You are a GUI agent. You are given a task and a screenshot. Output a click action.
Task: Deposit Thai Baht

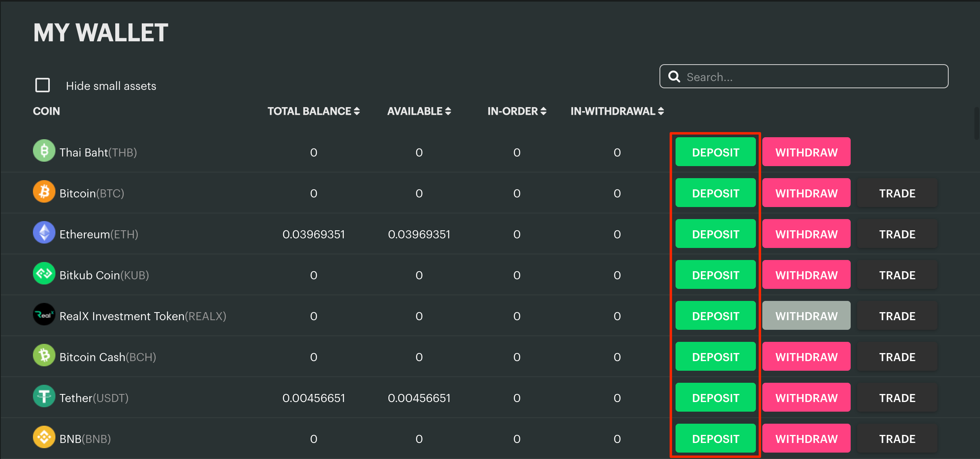tap(715, 152)
